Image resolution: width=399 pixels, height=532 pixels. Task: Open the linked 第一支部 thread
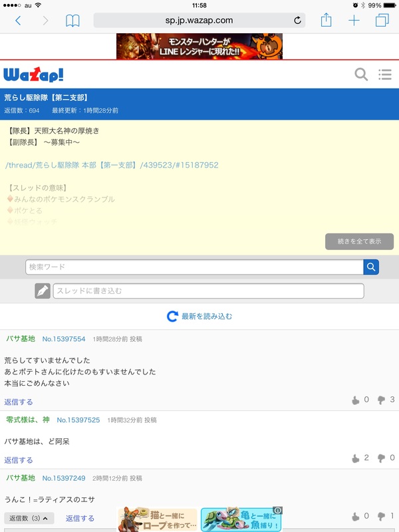coord(112,165)
